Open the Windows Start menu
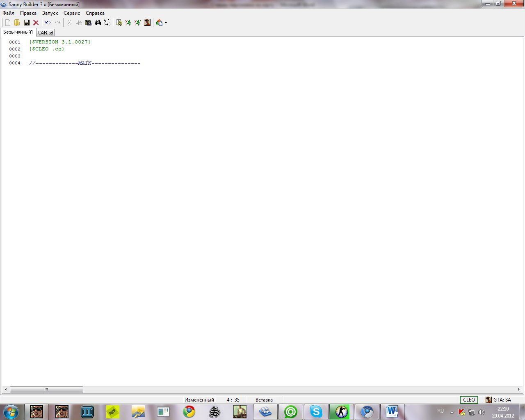Screen dimensions: 525x420 coord(11,411)
